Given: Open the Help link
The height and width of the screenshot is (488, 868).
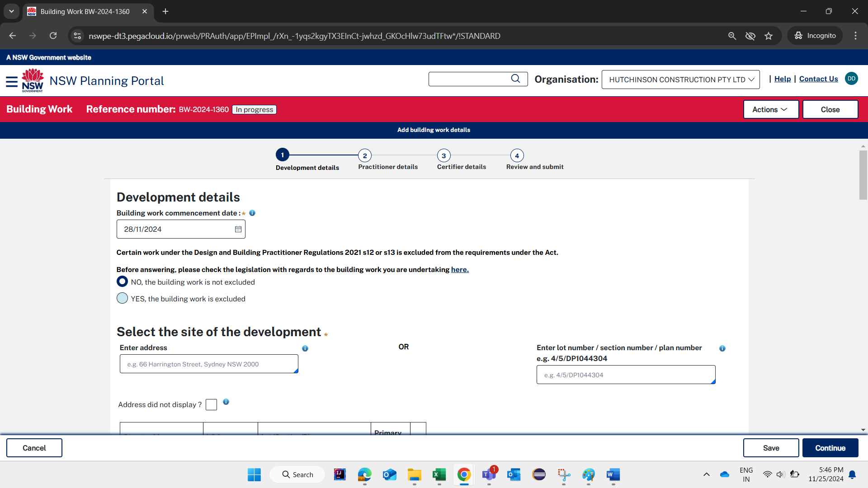Looking at the screenshot, I should [783, 79].
